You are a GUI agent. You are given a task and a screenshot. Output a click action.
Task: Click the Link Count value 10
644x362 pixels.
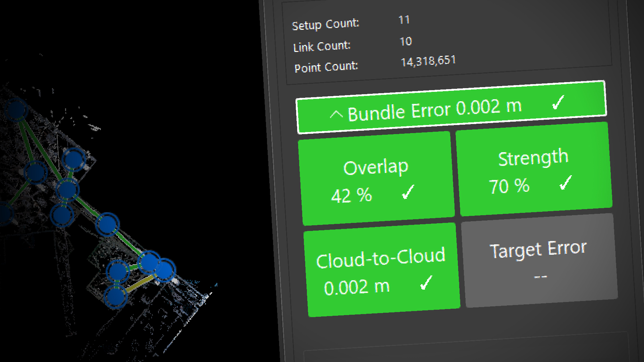point(406,41)
